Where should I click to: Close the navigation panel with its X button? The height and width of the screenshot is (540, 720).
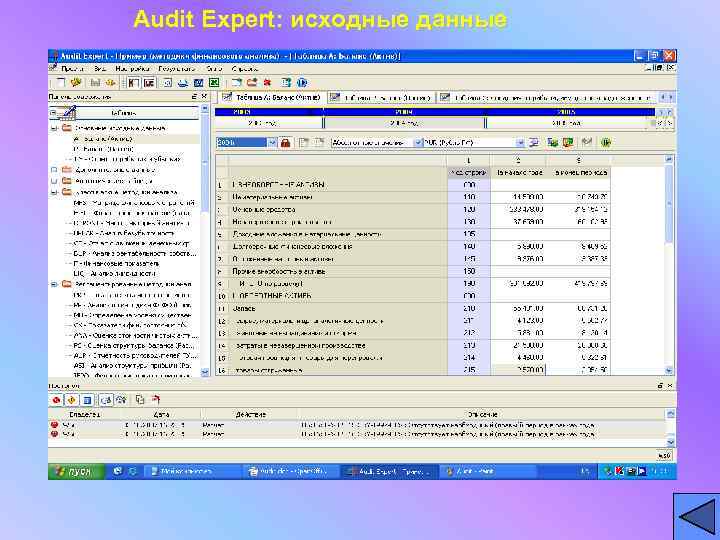point(204,97)
